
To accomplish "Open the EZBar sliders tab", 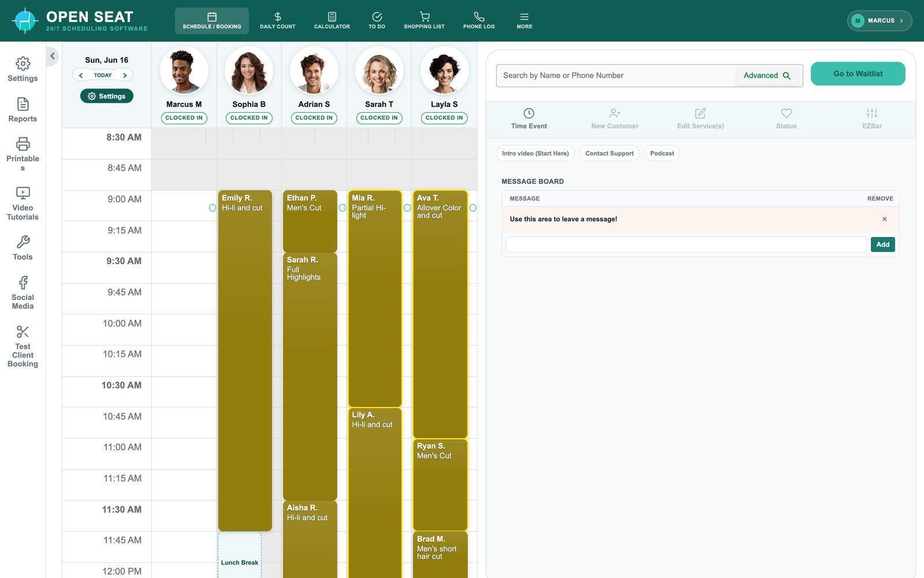I will coord(872,118).
